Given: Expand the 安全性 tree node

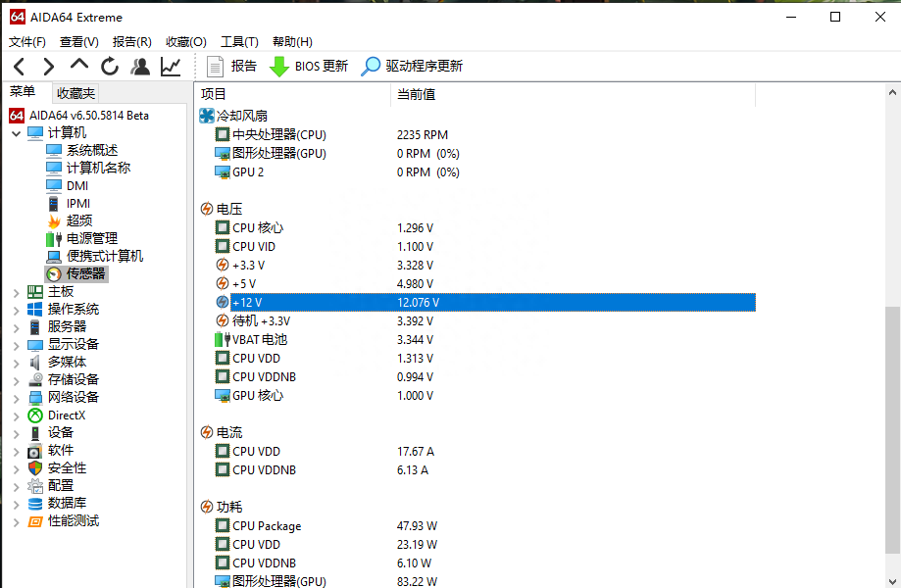Looking at the screenshot, I should (x=16, y=469).
